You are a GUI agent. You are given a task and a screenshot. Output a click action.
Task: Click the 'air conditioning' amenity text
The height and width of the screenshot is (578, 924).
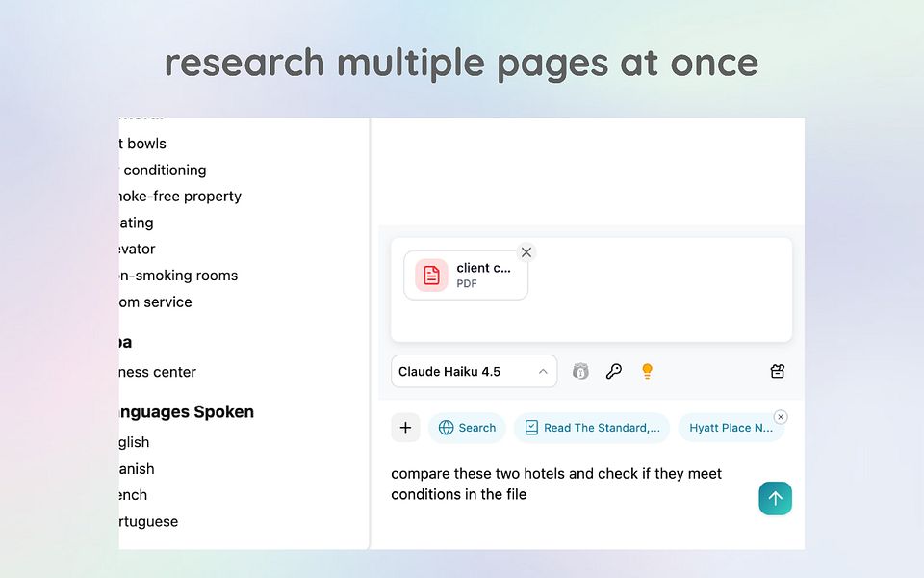(x=163, y=171)
